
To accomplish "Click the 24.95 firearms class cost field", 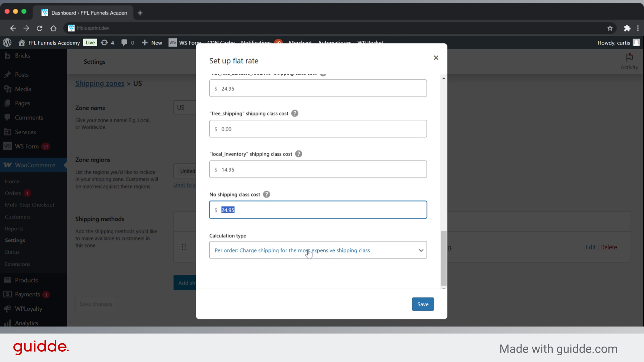I will coord(318,88).
